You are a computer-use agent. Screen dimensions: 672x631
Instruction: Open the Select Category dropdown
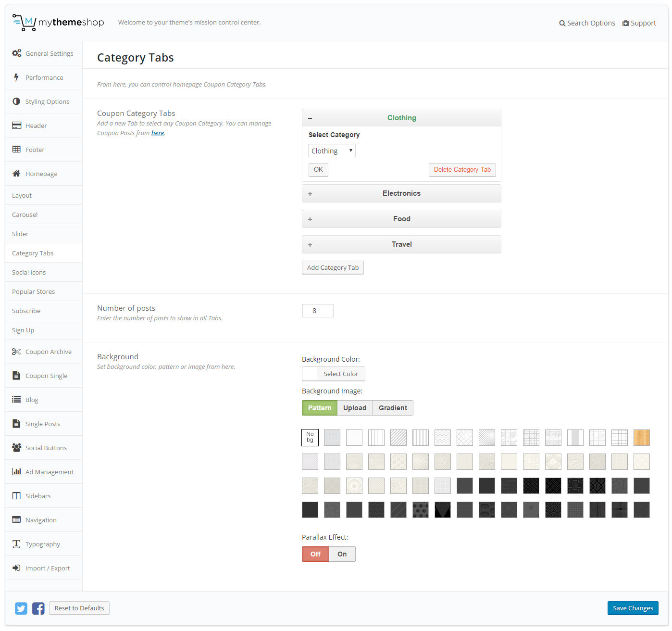332,151
